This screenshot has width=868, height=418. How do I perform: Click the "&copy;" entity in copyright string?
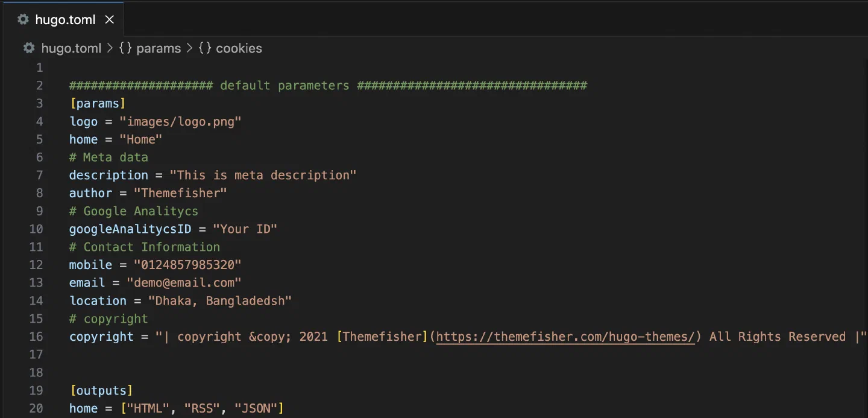(270, 337)
